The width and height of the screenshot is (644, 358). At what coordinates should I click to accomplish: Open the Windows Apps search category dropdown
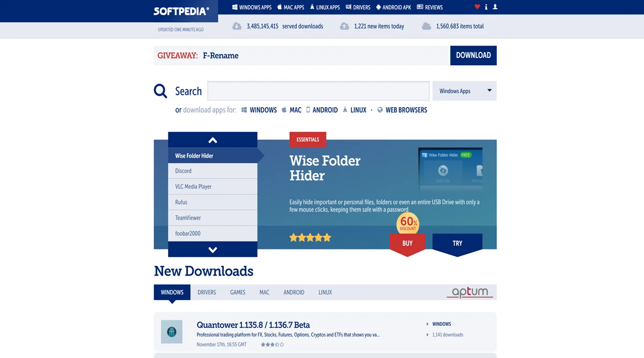pos(465,91)
